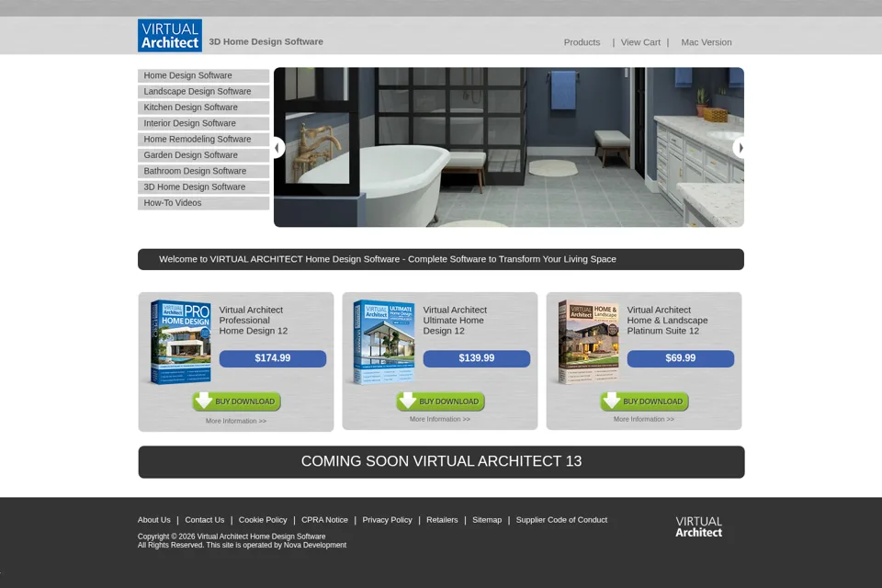Click the Professional Home Design 12 box image
Image resolution: width=882 pixels, height=588 pixels.
coord(181,342)
